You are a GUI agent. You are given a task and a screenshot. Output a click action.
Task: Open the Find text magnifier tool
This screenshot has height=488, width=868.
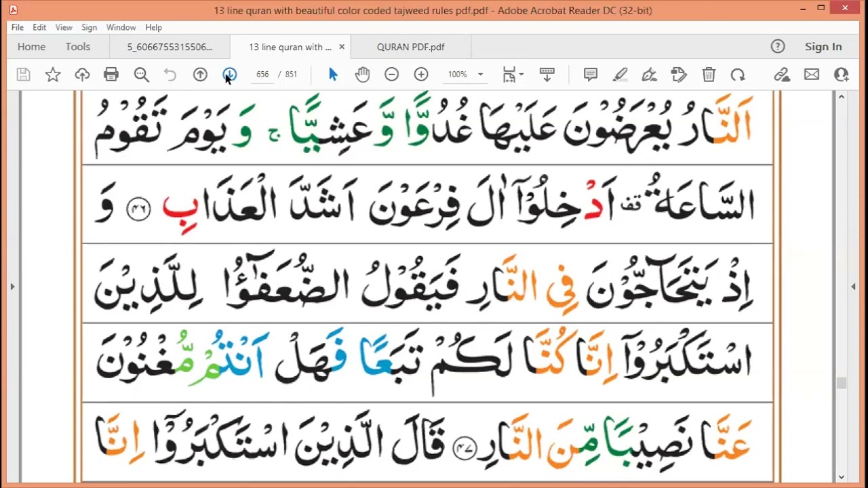pos(141,75)
